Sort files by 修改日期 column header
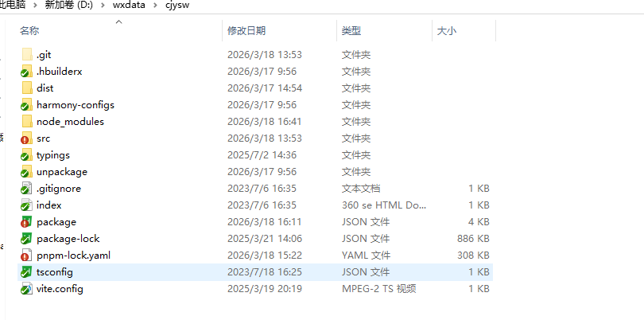 [x=246, y=31]
